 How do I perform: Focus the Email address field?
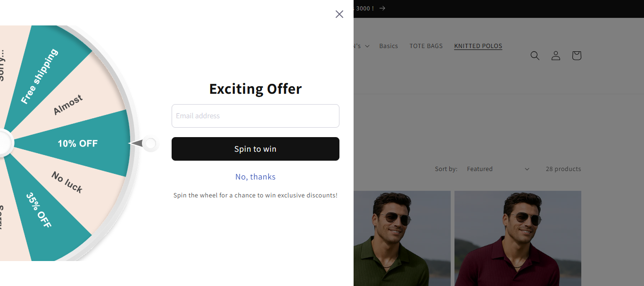[256, 116]
